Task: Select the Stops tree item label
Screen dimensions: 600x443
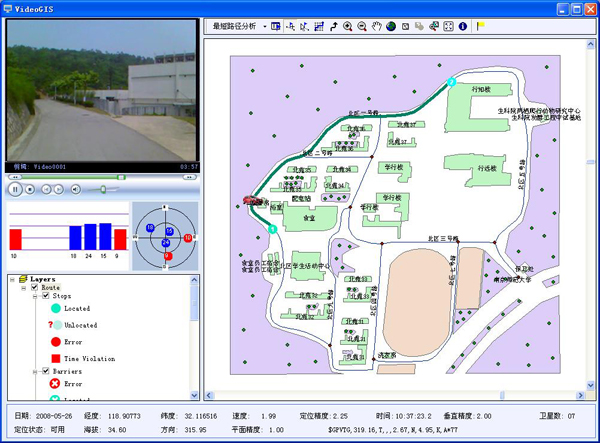Action: (x=62, y=296)
